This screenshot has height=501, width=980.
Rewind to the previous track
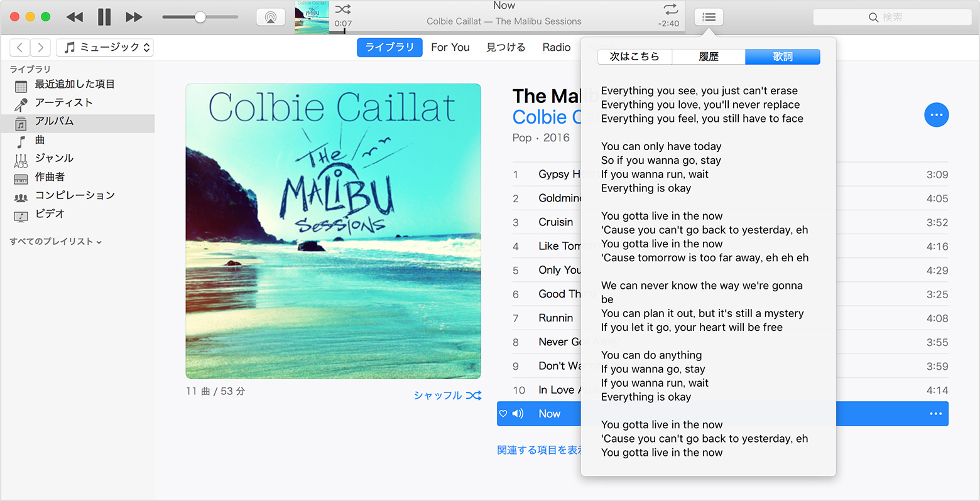(x=73, y=16)
